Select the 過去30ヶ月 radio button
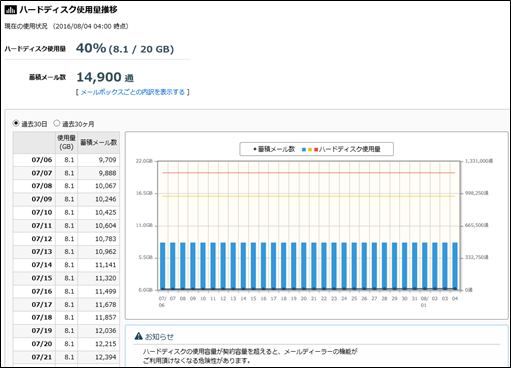Viewport: 511px width, 368px height. point(57,124)
